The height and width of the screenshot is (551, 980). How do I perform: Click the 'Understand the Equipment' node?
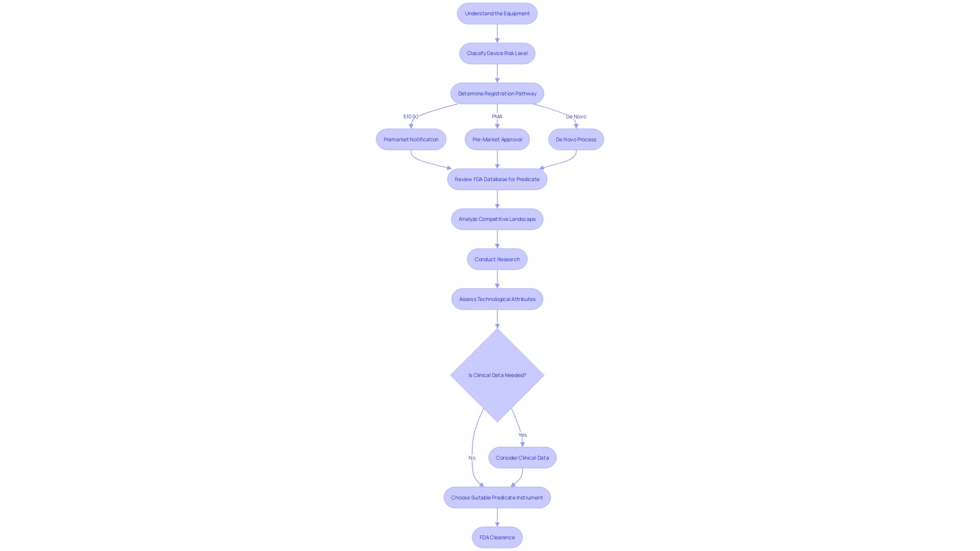point(497,13)
